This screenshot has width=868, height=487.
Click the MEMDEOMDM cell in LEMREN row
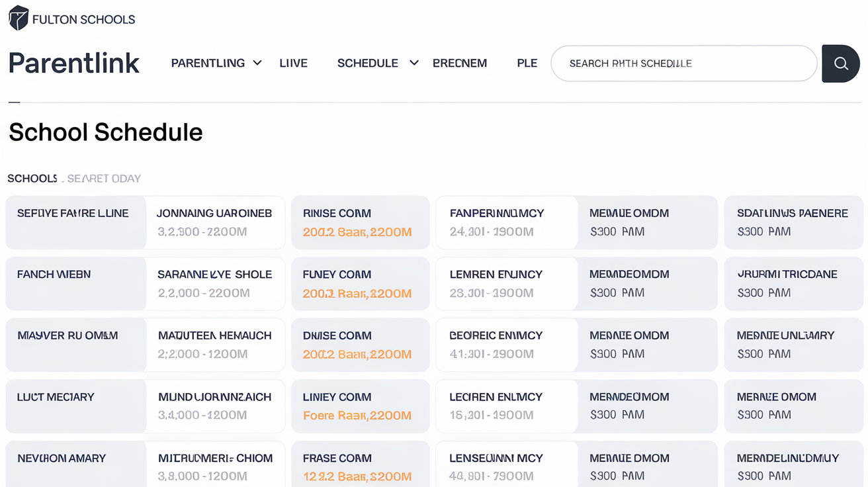(647, 283)
